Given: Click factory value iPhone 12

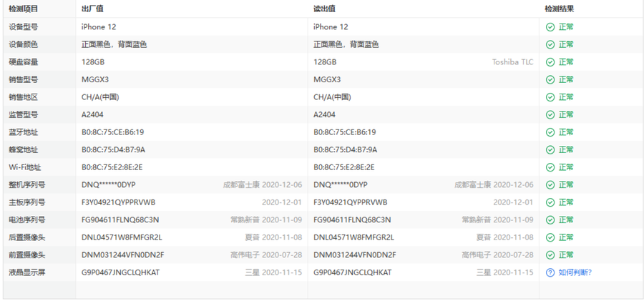Looking at the screenshot, I should click(x=99, y=27).
